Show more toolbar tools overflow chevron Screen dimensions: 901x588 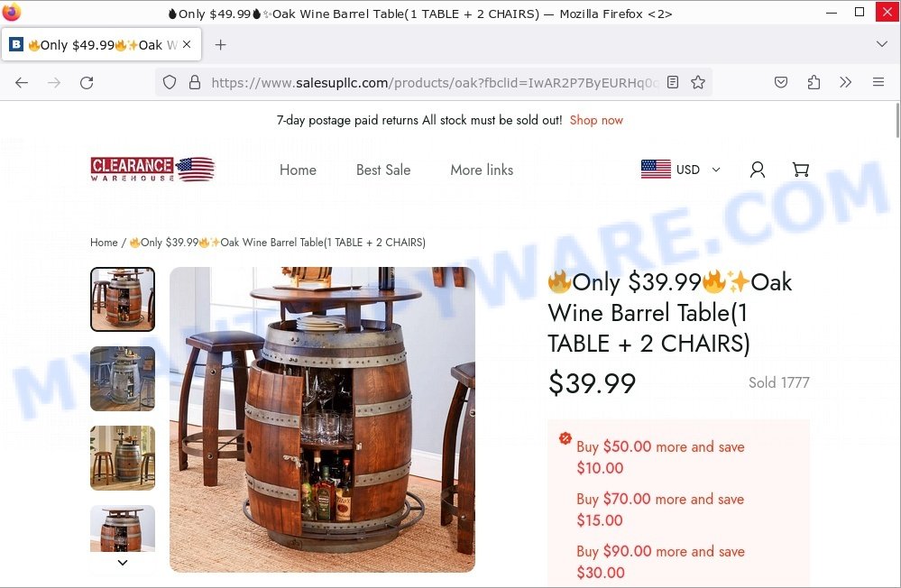845,82
